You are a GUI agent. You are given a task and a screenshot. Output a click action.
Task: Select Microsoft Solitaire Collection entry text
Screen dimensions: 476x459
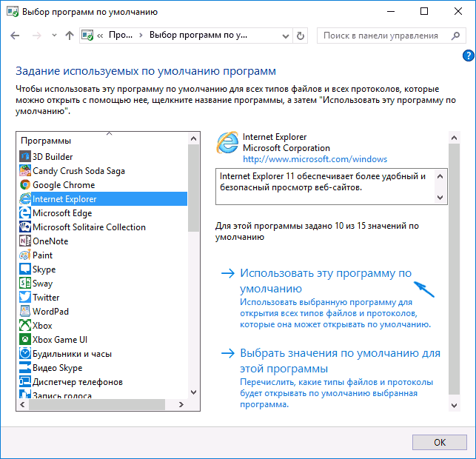[89, 227]
